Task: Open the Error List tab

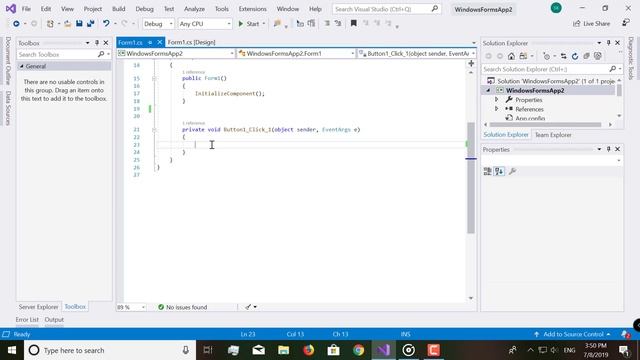Action: [x=27, y=320]
